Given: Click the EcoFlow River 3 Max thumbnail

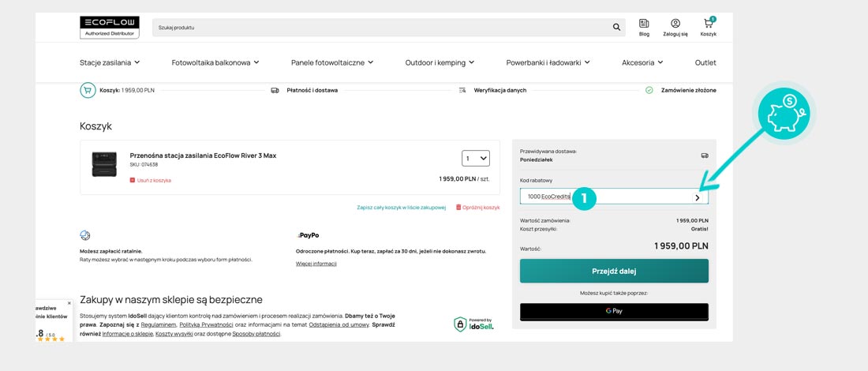Looking at the screenshot, I should (x=104, y=163).
